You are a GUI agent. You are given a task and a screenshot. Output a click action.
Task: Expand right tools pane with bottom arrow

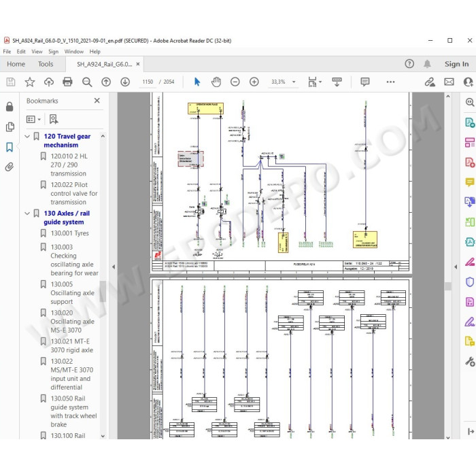(x=471, y=431)
